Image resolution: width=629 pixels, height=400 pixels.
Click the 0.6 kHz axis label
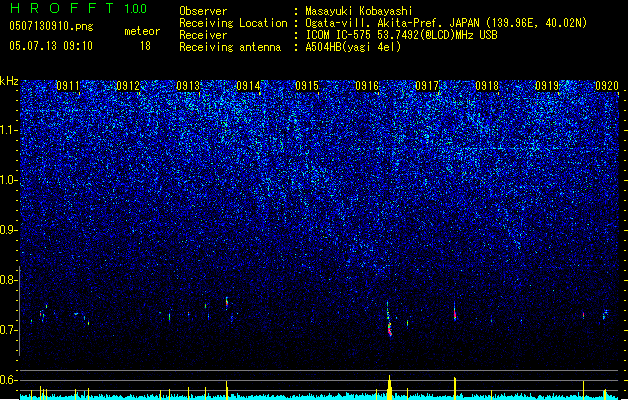(x=9, y=380)
